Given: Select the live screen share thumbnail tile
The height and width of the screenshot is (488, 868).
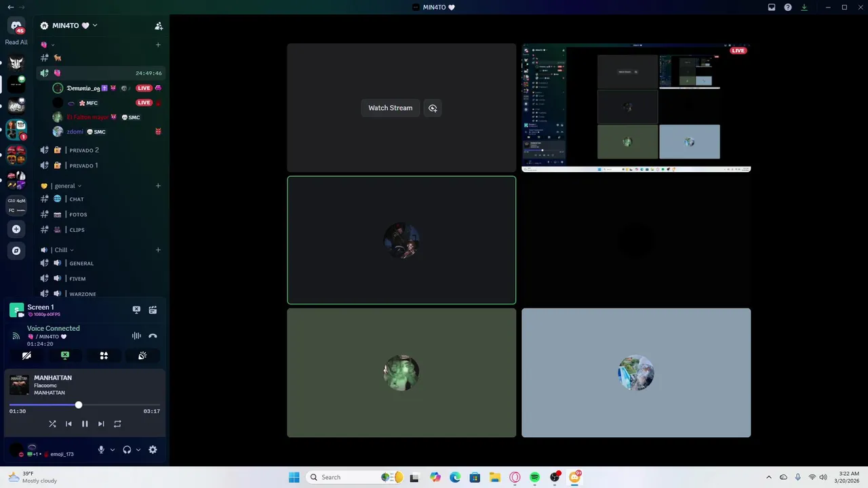Looking at the screenshot, I should [636, 108].
